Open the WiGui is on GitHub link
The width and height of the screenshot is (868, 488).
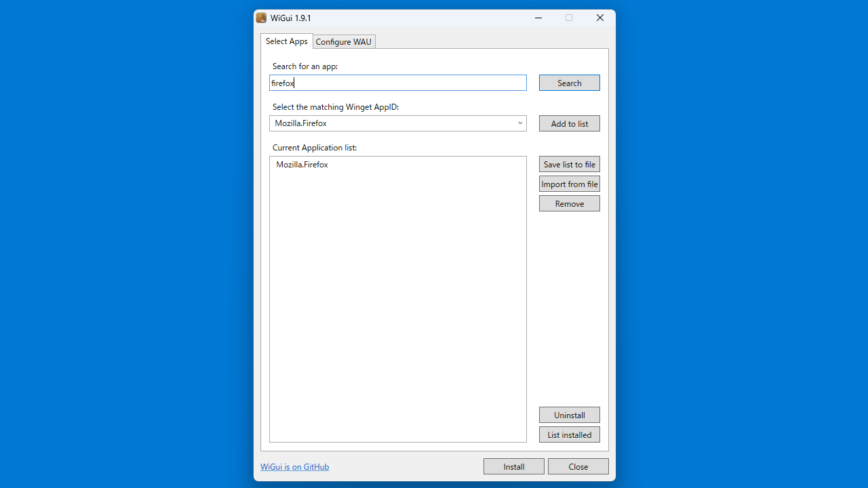pyautogui.click(x=295, y=466)
